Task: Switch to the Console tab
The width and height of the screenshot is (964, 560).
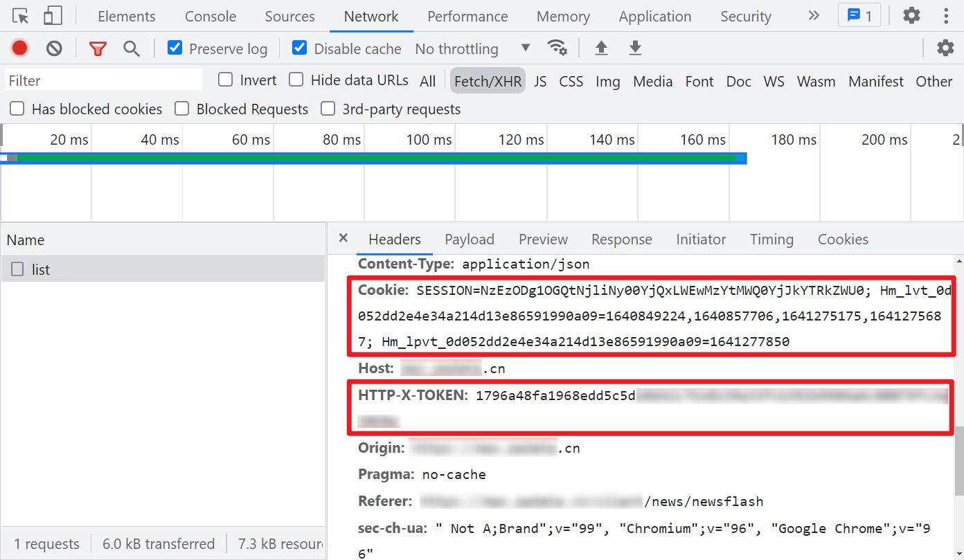Action: [x=211, y=17]
